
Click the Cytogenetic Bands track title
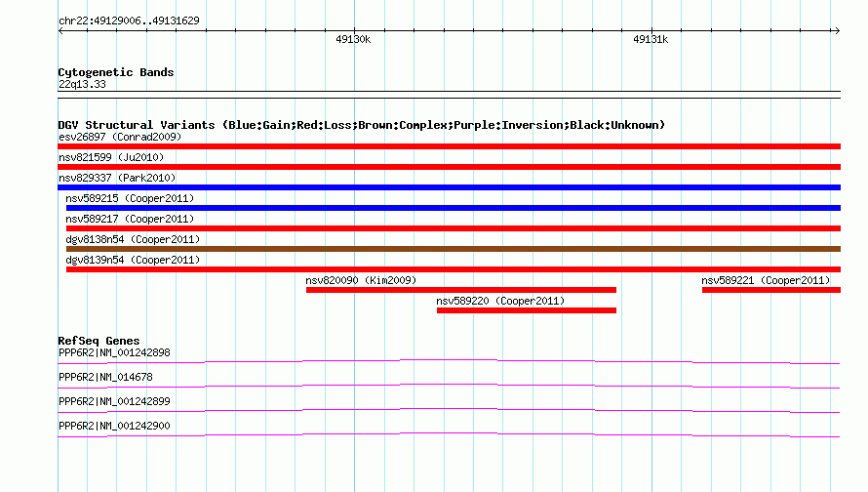coord(116,72)
